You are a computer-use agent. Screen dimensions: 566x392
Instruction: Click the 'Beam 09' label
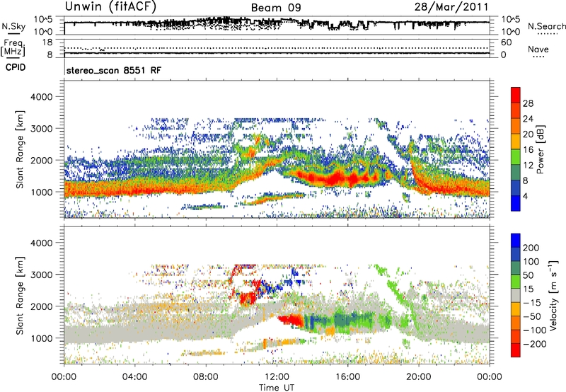click(276, 8)
